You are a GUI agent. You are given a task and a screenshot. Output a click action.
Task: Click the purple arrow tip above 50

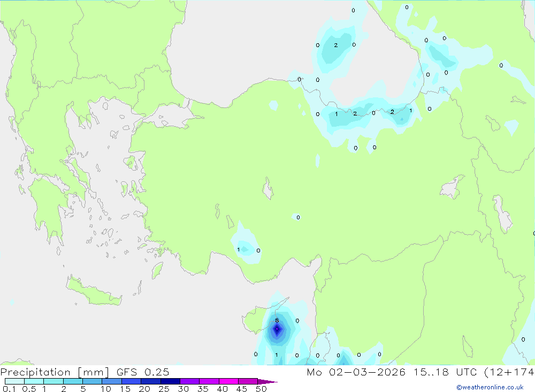click(x=267, y=381)
